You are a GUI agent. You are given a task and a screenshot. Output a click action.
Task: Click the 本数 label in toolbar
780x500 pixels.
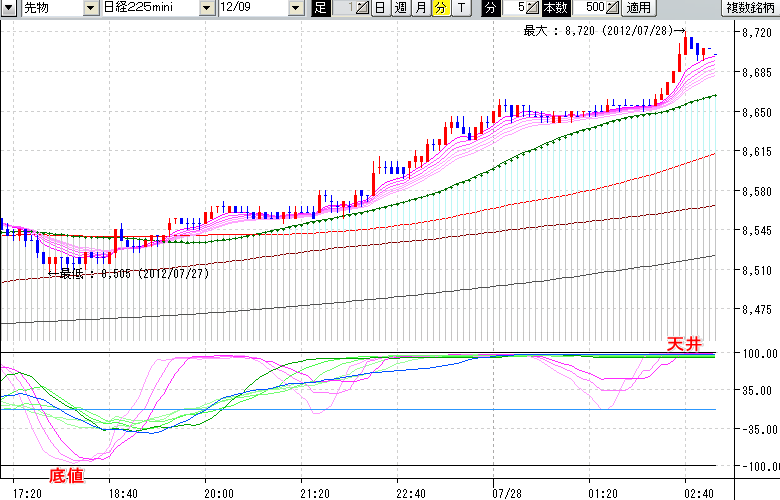pos(556,7)
